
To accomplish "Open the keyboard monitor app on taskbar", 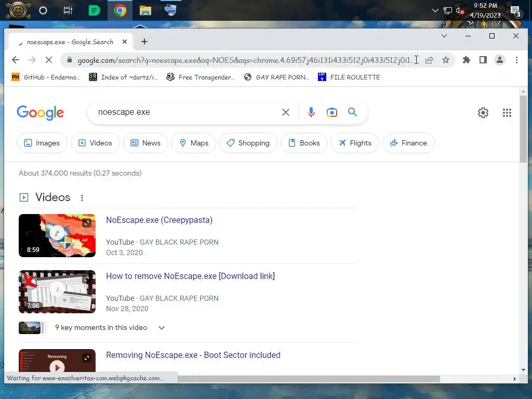I will click(170, 10).
